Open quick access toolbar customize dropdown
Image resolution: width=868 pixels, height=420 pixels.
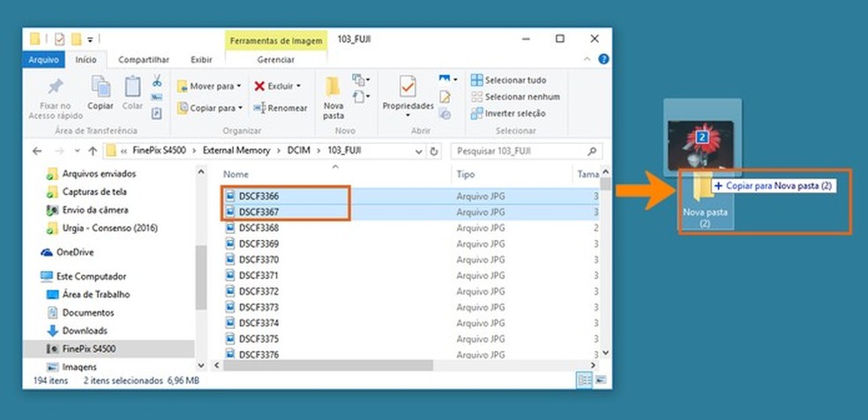point(90,40)
